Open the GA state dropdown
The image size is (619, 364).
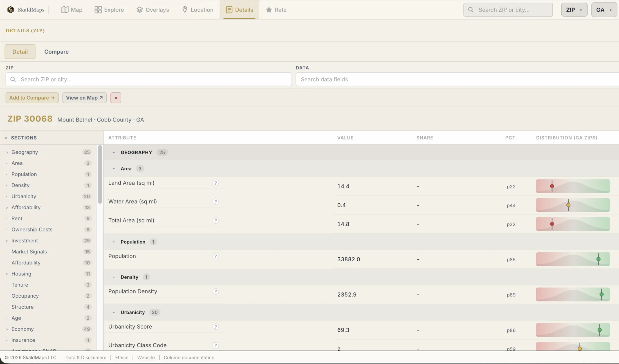[x=604, y=10]
